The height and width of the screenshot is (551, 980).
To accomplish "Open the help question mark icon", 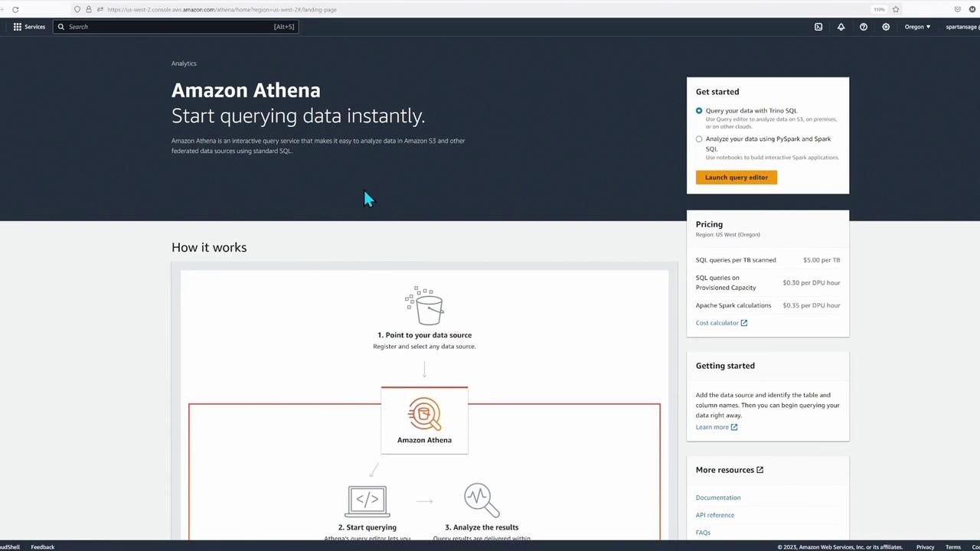I will (864, 27).
